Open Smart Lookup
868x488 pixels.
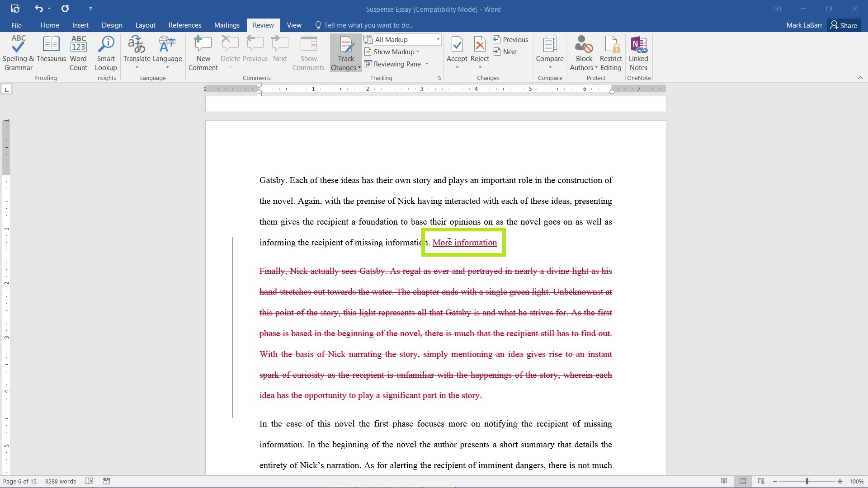106,53
